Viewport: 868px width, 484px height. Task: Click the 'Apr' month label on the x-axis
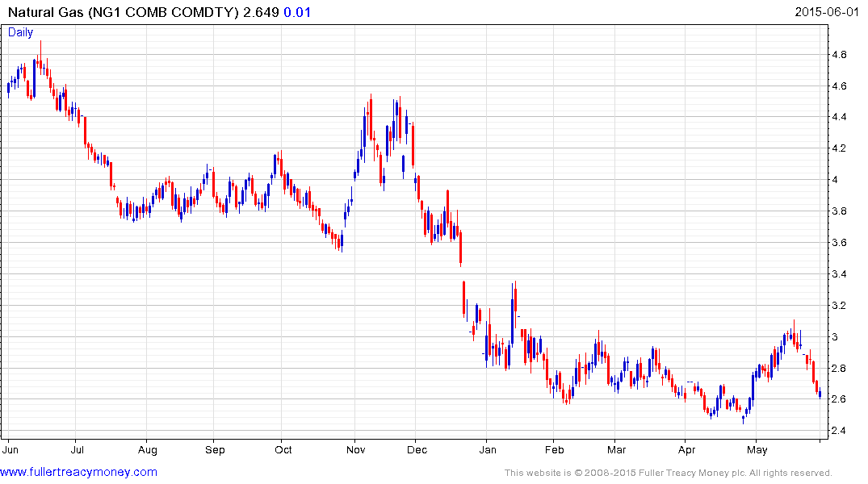(687, 449)
